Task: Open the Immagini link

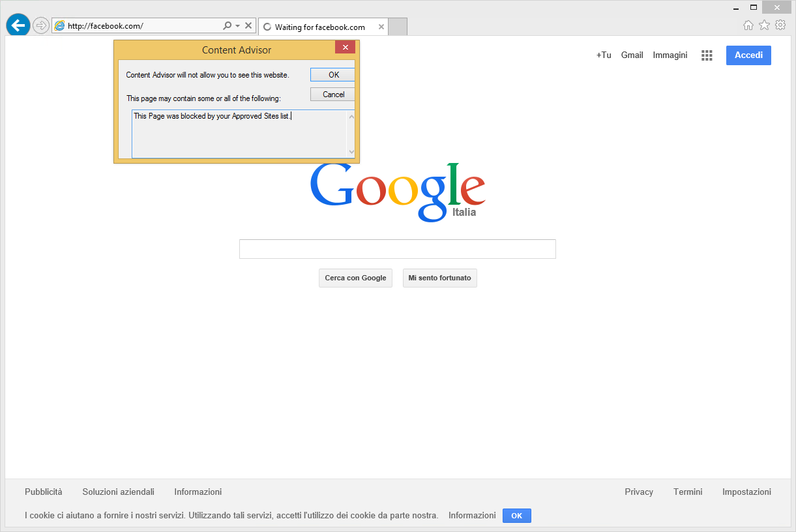Action: [x=670, y=55]
